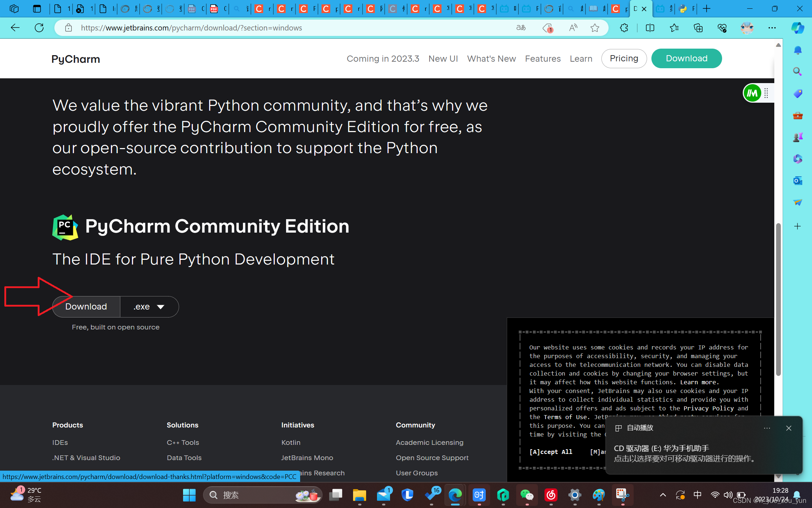Screen dimensions: 812x508
Task: Show hidden system tray icons chevron
Action: coord(663,495)
